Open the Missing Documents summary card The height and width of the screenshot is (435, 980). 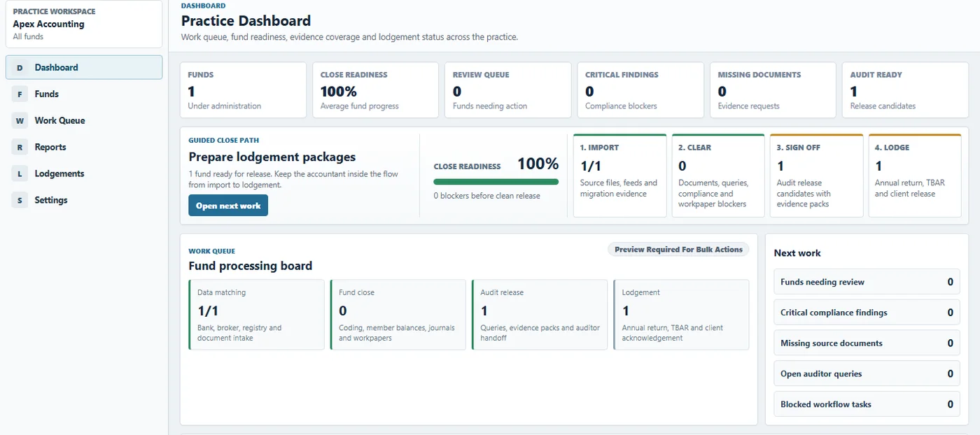click(x=773, y=90)
